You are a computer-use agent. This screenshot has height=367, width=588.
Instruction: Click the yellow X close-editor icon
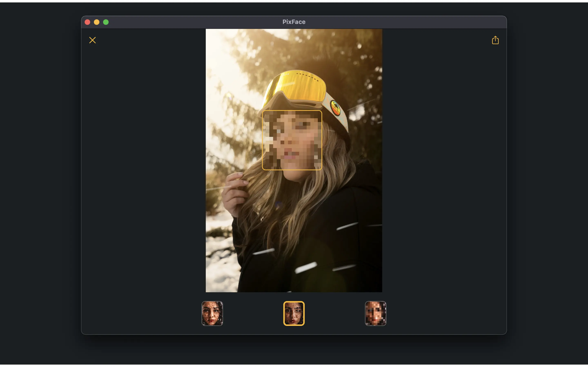click(x=92, y=40)
